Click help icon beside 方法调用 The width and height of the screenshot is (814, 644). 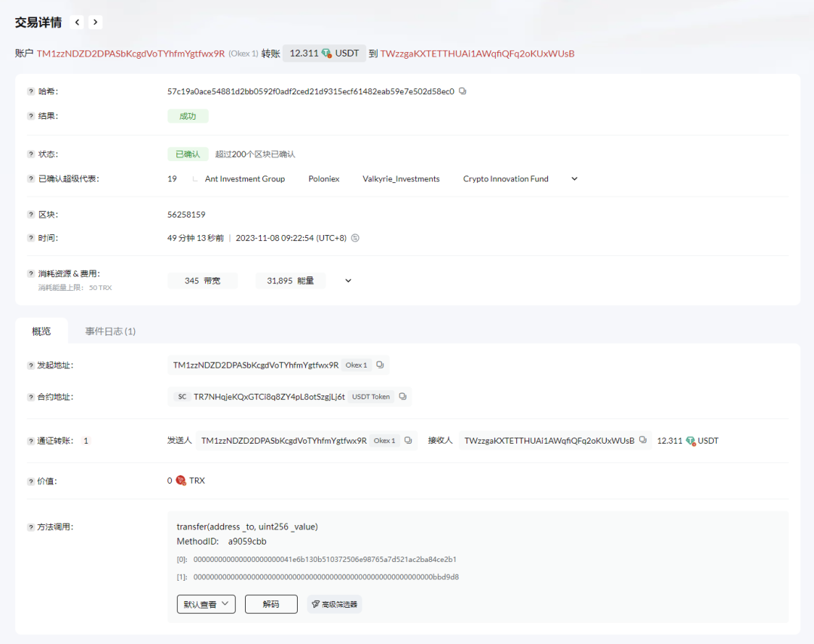(x=31, y=527)
